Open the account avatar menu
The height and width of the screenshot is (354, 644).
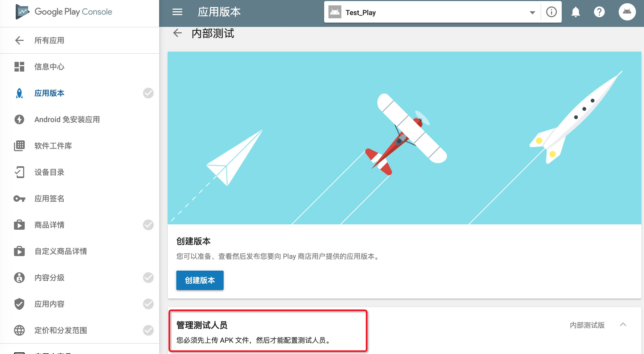click(627, 12)
